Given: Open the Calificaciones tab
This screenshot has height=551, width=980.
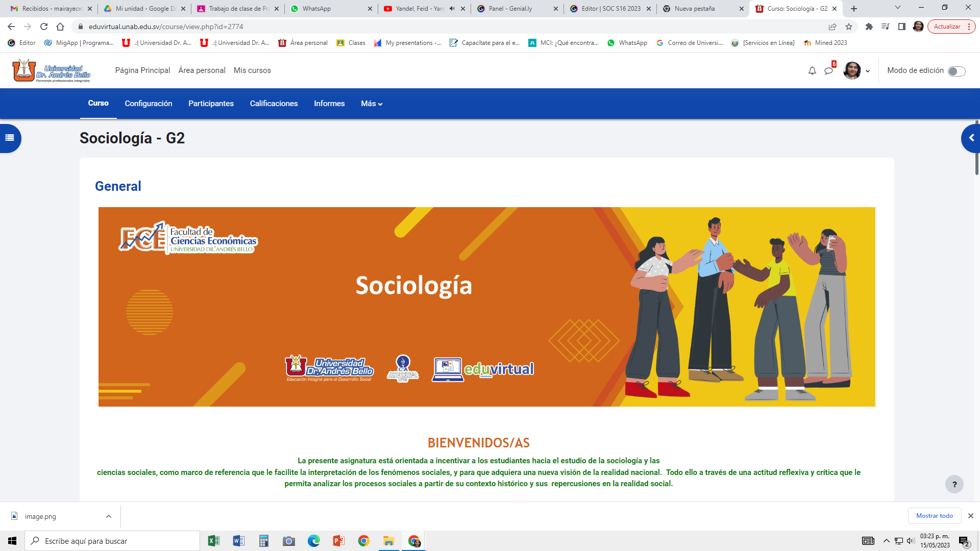Looking at the screenshot, I should click(x=274, y=104).
